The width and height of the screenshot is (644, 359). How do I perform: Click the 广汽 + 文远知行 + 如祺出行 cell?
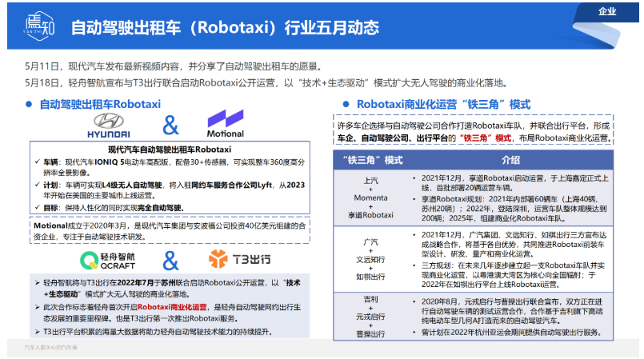pyautogui.click(x=370, y=259)
